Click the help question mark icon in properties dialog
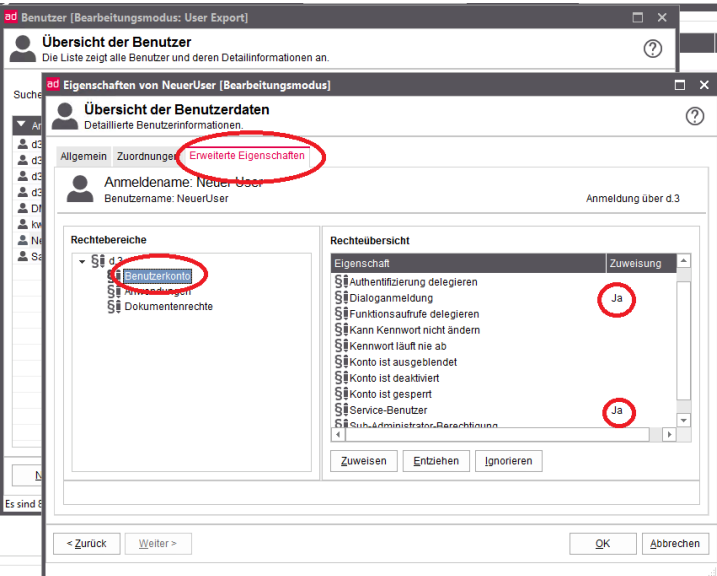The width and height of the screenshot is (717, 576). point(695,117)
